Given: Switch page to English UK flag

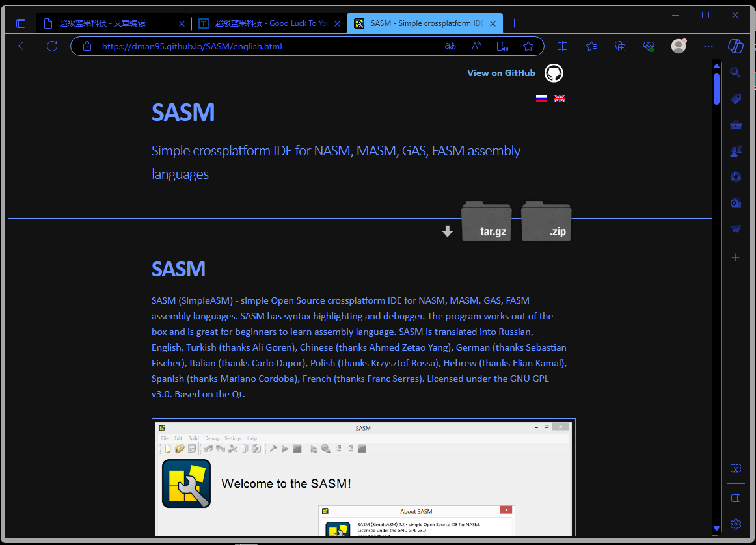Looking at the screenshot, I should (560, 98).
